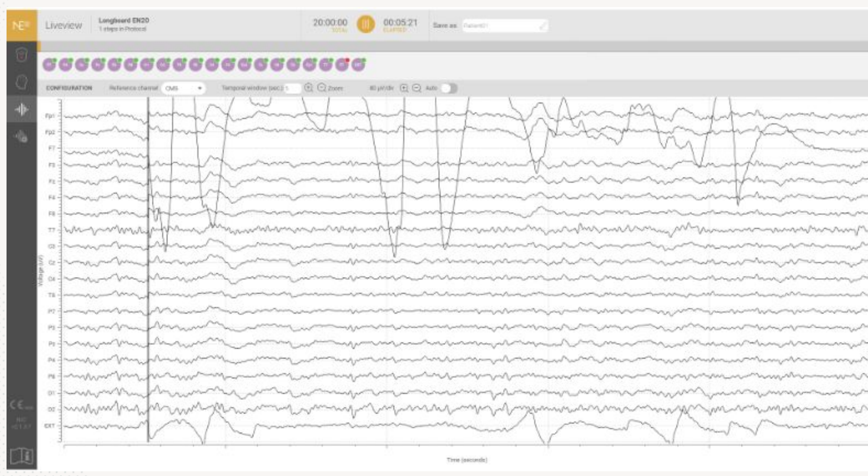This screenshot has width=868, height=476.
Task: Increase amplitude scale with plus icon
Action: (404, 88)
